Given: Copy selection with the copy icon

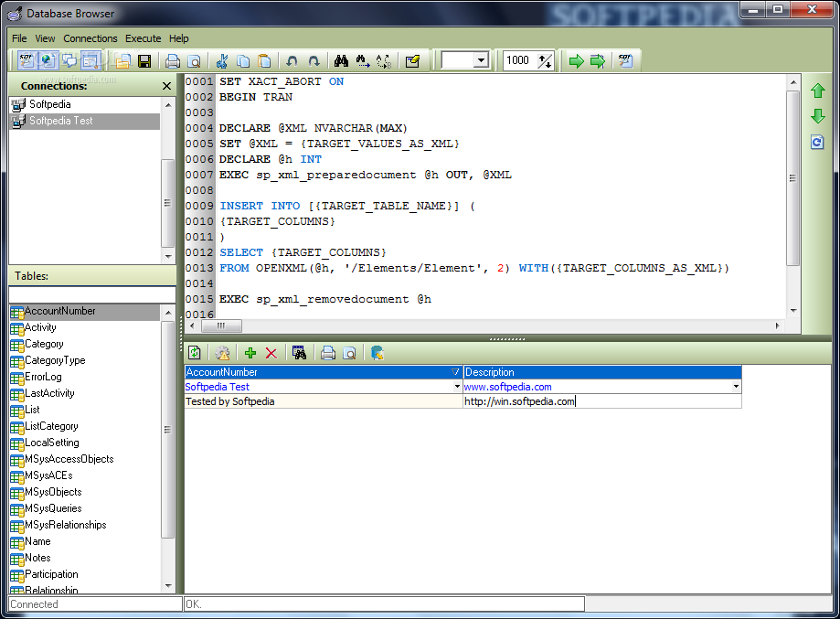Looking at the screenshot, I should click(x=243, y=61).
